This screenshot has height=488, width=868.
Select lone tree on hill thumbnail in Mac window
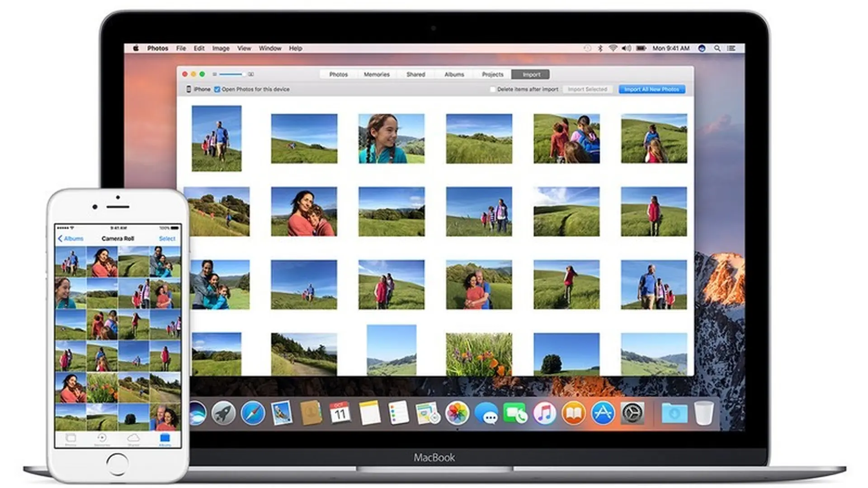[x=566, y=355]
